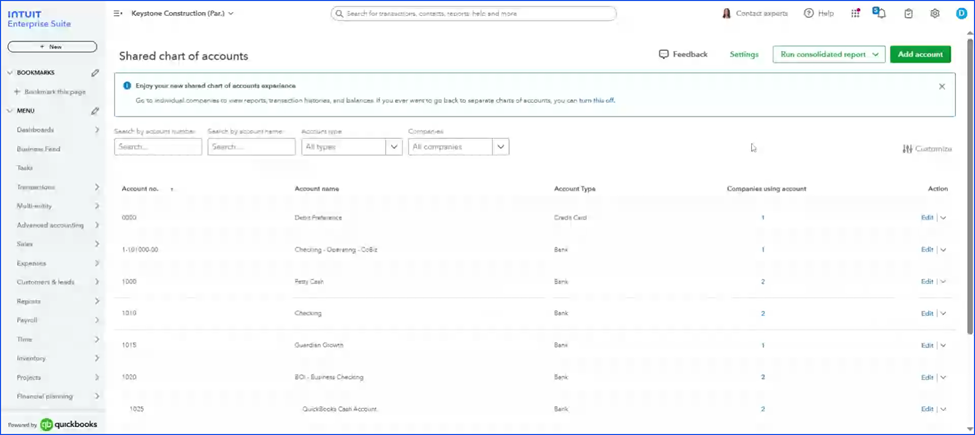The height and width of the screenshot is (435, 975).
Task: Focus the Search by account name field
Action: click(251, 147)
